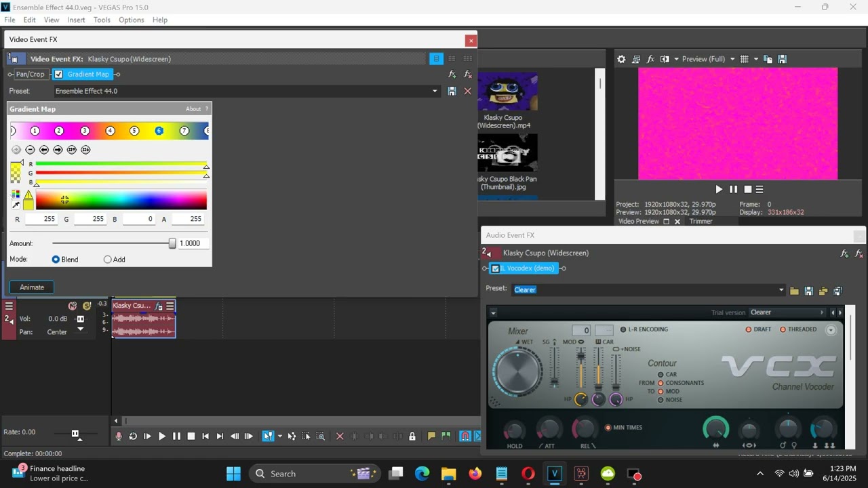Select the Zoom Edit tool

pyautogui.click(x=321, y=436)
